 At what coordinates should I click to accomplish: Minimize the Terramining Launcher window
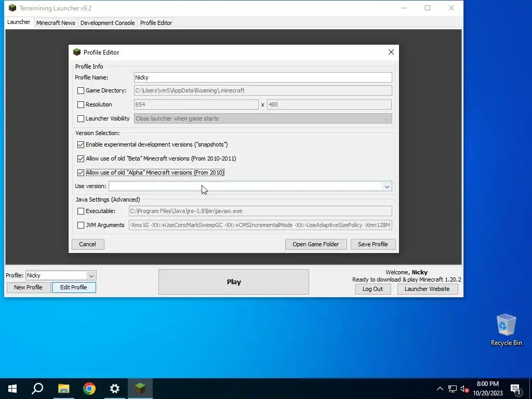tap(404, 8)
